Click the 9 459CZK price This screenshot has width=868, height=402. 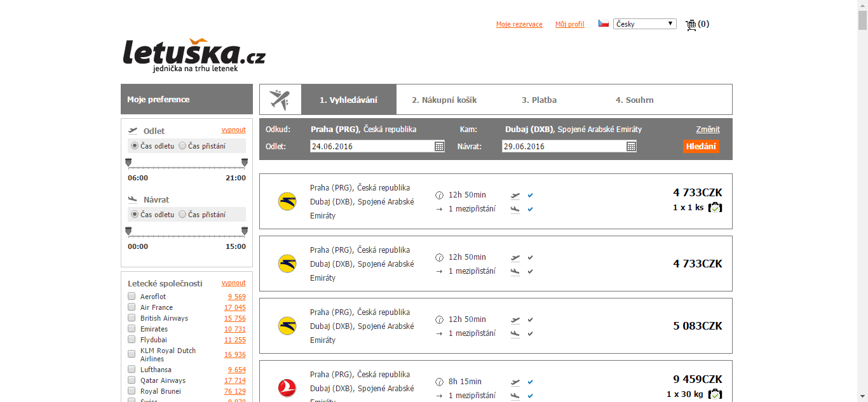click(698, 380)
